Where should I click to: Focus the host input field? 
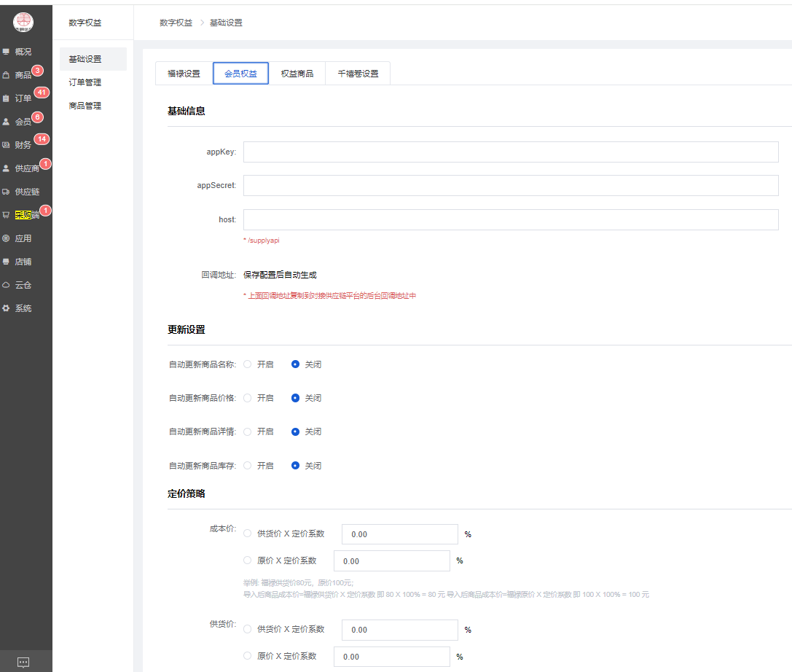(510, 219)
